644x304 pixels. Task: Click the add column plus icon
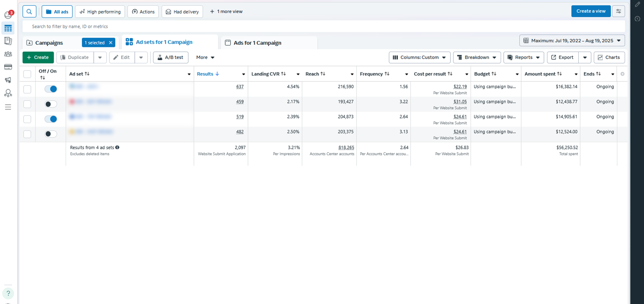(x=622, y=74)
